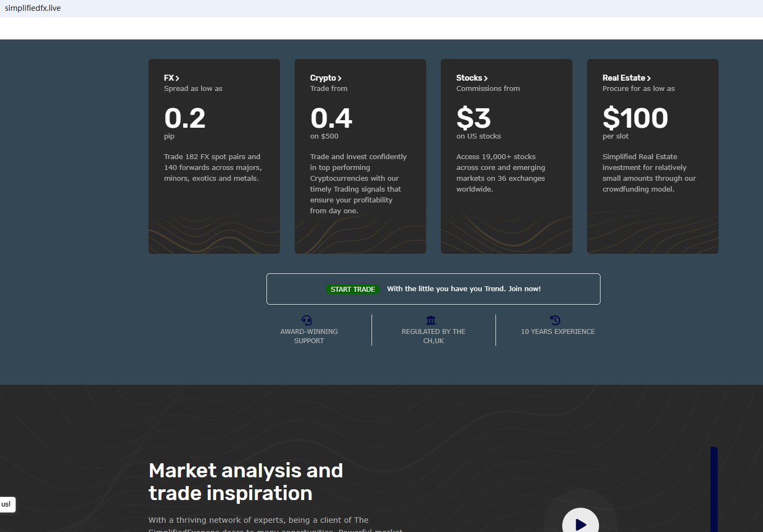Click '10 YEARS EXPERIENCE' label
This screenshot has height=532, width=763.
558,332
